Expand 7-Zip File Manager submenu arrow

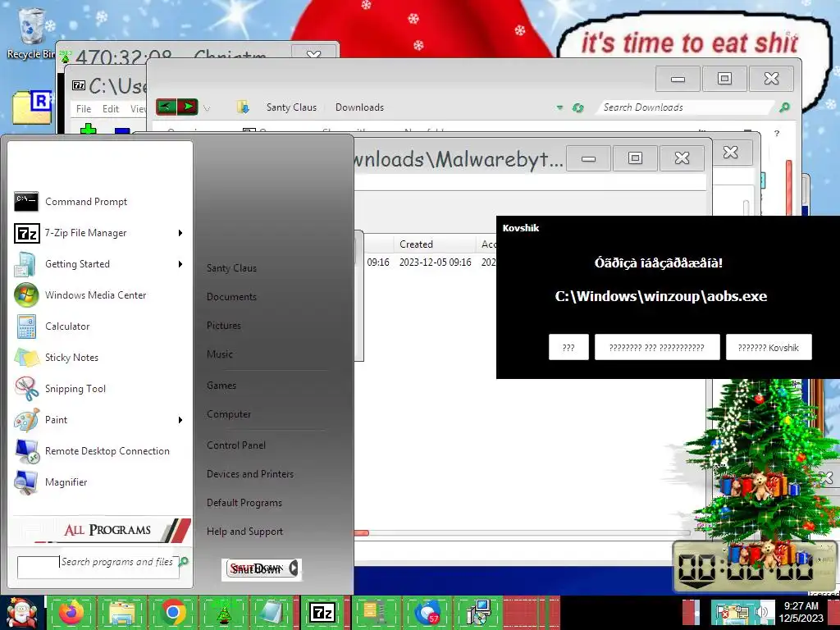click(x=180, y=233)
